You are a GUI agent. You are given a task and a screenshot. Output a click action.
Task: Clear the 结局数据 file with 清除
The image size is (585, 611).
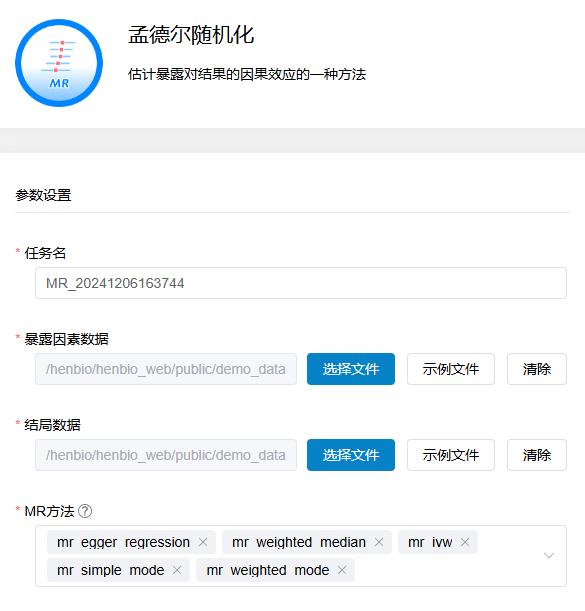[537, 455]
